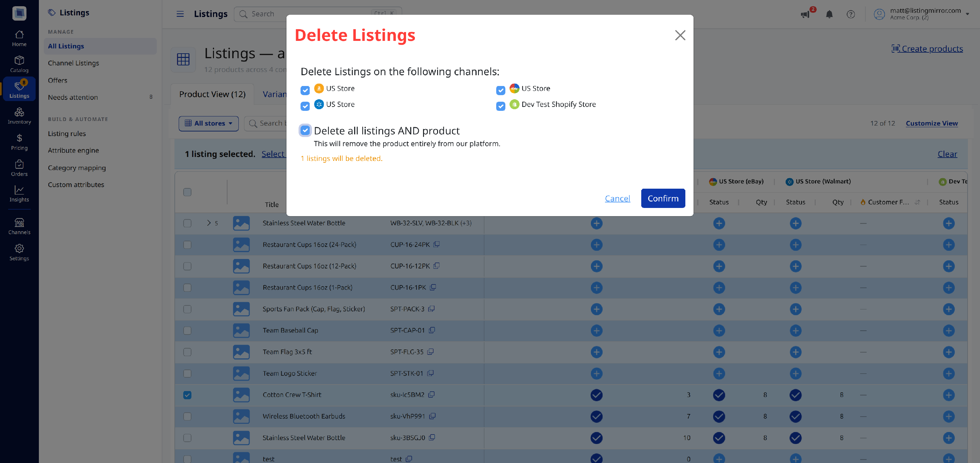This screenshot has width=980, height=463.
Task: Open the help question mark icon
Action: 851,14
